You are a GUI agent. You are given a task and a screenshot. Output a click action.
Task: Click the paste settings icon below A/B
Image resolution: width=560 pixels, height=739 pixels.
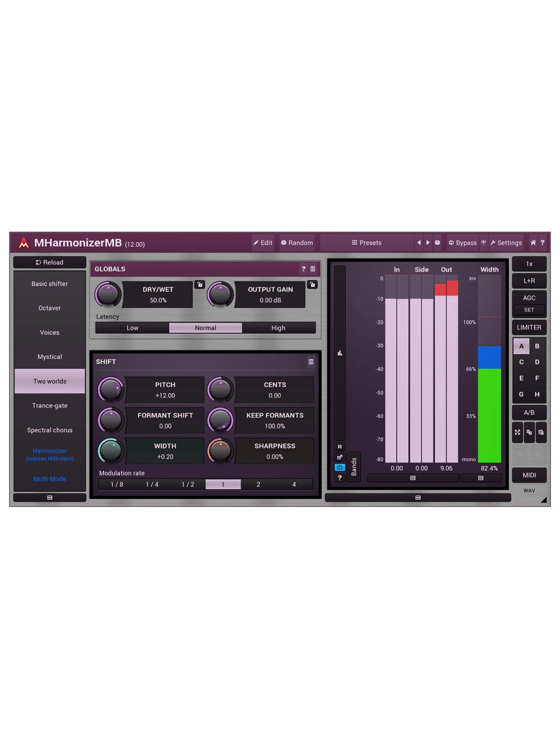pos(541,432)
